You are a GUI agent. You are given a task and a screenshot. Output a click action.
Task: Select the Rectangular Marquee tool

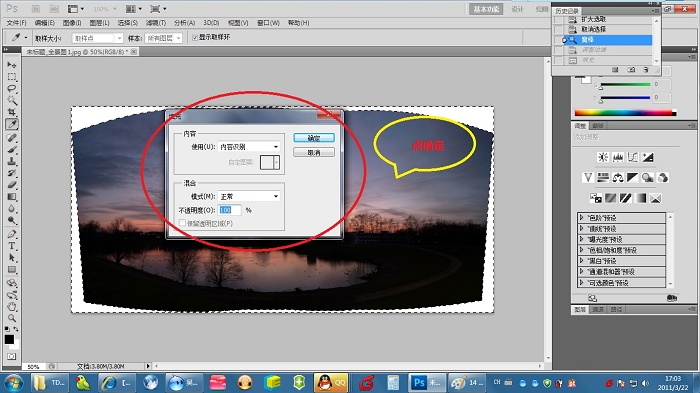coord(12,77)
